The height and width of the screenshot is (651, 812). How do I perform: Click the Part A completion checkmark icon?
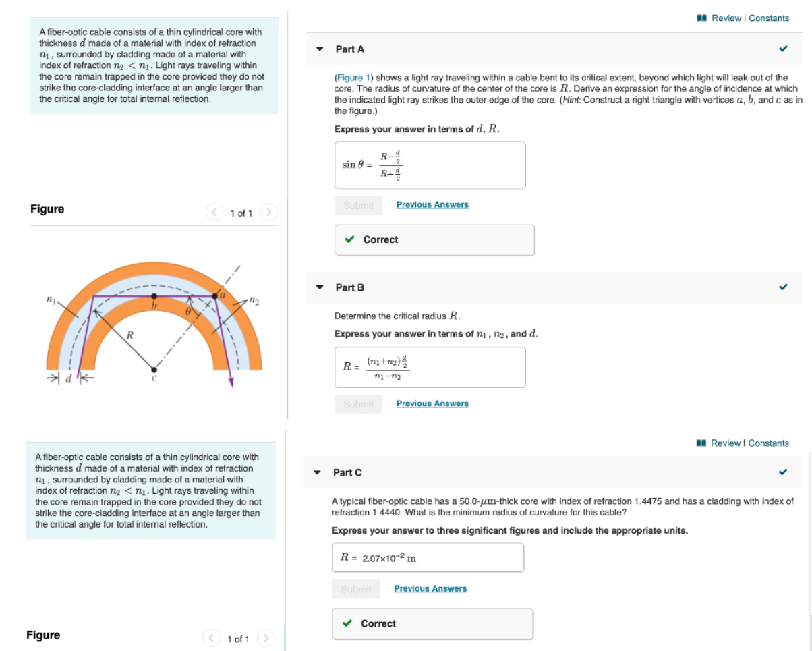[x=783, y=49]
